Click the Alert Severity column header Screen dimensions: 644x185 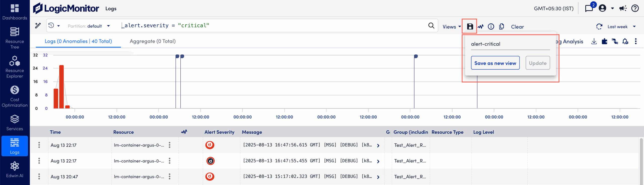(x=219, y=132)
